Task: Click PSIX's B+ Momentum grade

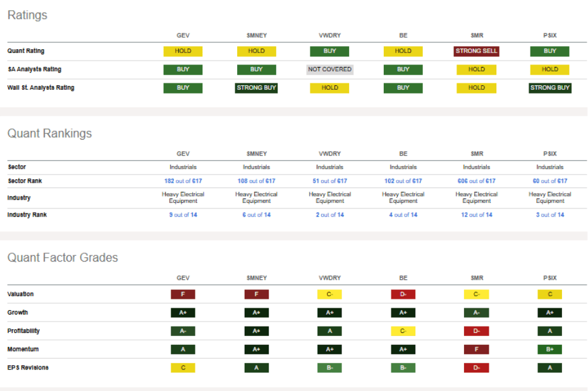Action: (x=549, y=349)
